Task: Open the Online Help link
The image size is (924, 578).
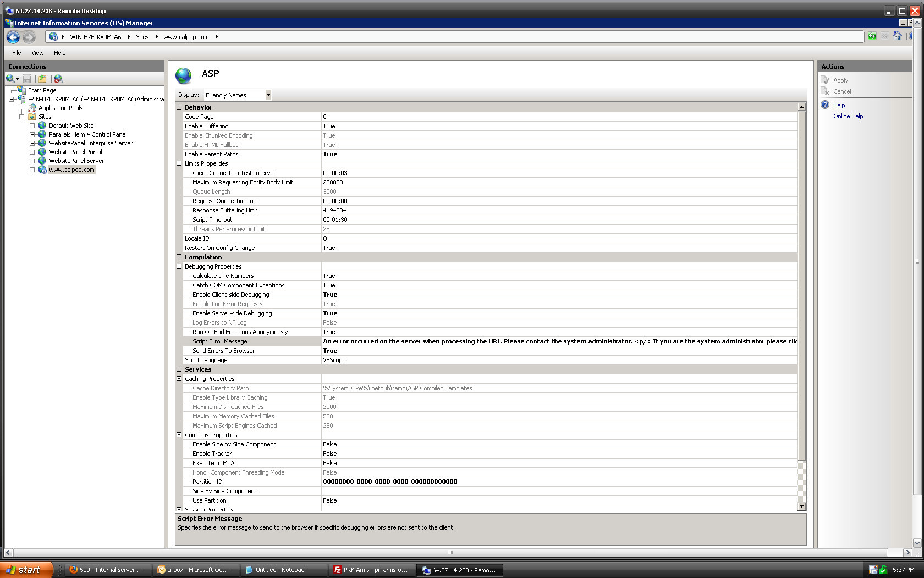Action: (x=848, y=116)
